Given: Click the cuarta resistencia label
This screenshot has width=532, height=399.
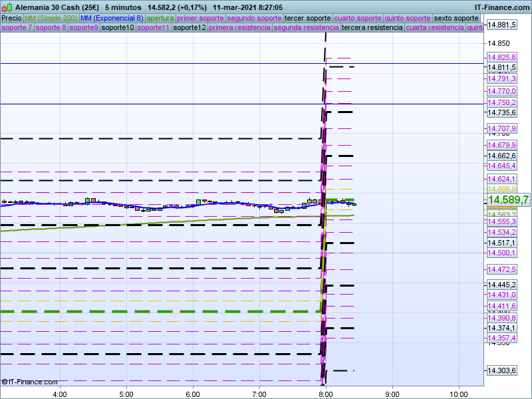Looking at the screenshot, I should pos(434,28).
